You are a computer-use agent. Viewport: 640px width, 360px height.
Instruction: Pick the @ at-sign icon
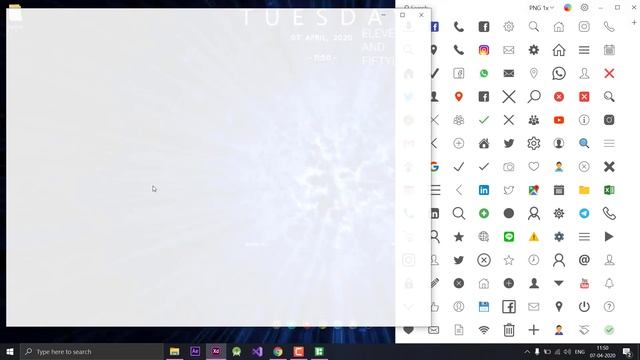584,260
